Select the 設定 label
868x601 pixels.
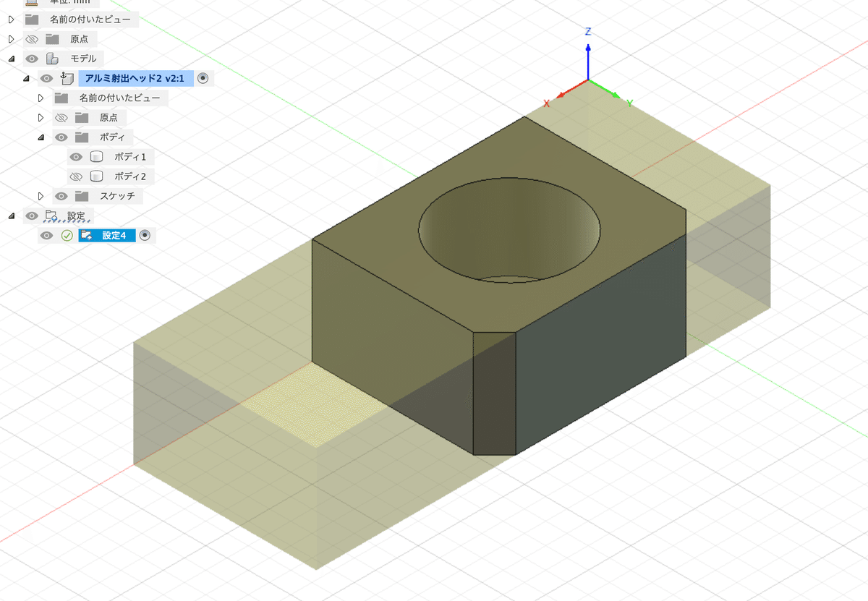point(76,216)
